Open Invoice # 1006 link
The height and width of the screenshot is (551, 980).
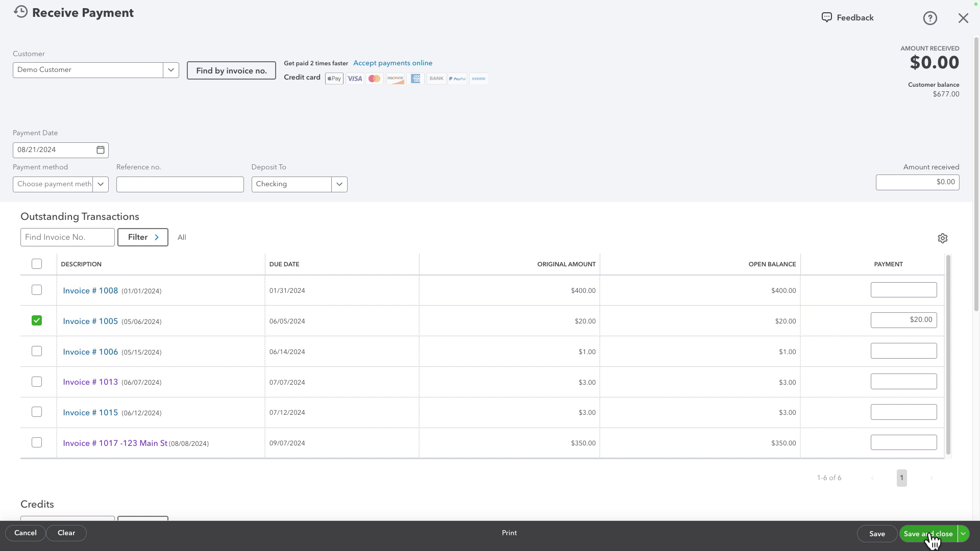pos(90,352)
